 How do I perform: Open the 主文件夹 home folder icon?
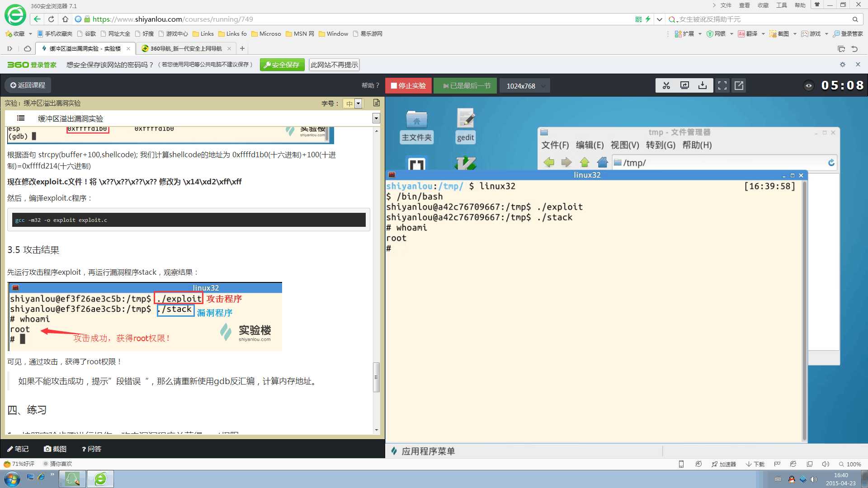(x=416, y=127)
